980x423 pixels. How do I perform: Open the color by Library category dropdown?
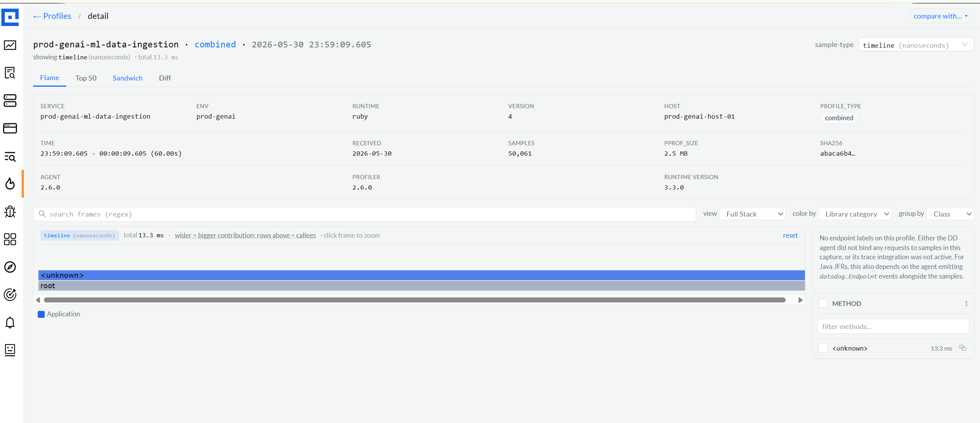click(x=855, y=214)
